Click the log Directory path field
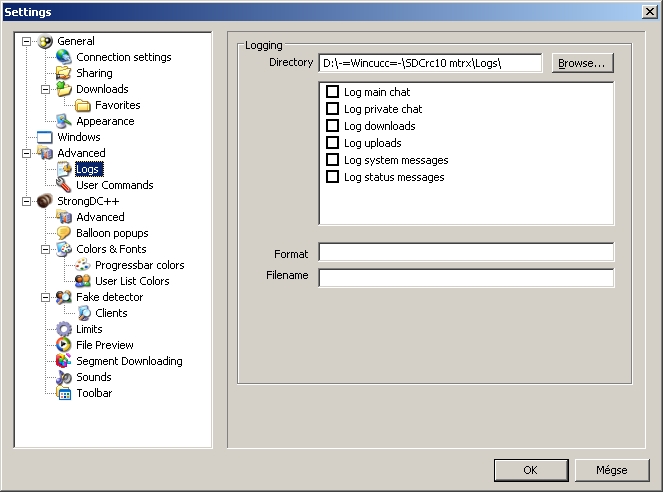The width and height of the screenshot is (663, 492). (x=430, y=63)
